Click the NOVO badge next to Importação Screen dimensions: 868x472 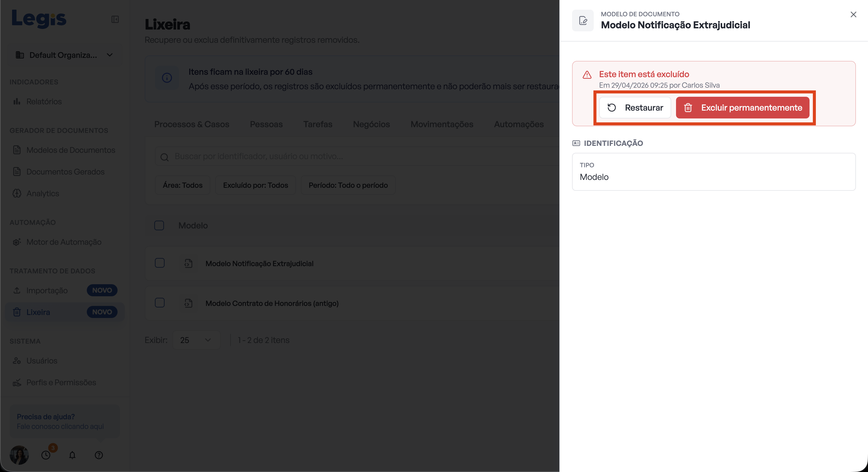[x=102, y=290]
